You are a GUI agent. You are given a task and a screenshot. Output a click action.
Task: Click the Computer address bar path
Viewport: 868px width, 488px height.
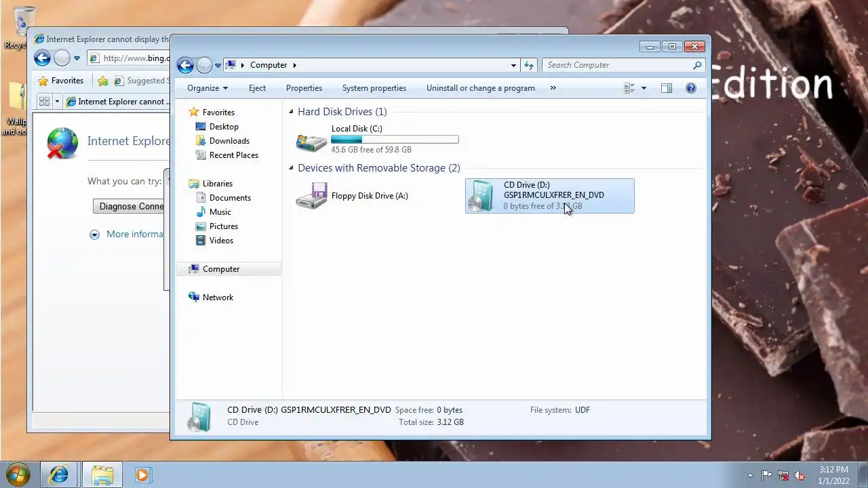(269, 65)
